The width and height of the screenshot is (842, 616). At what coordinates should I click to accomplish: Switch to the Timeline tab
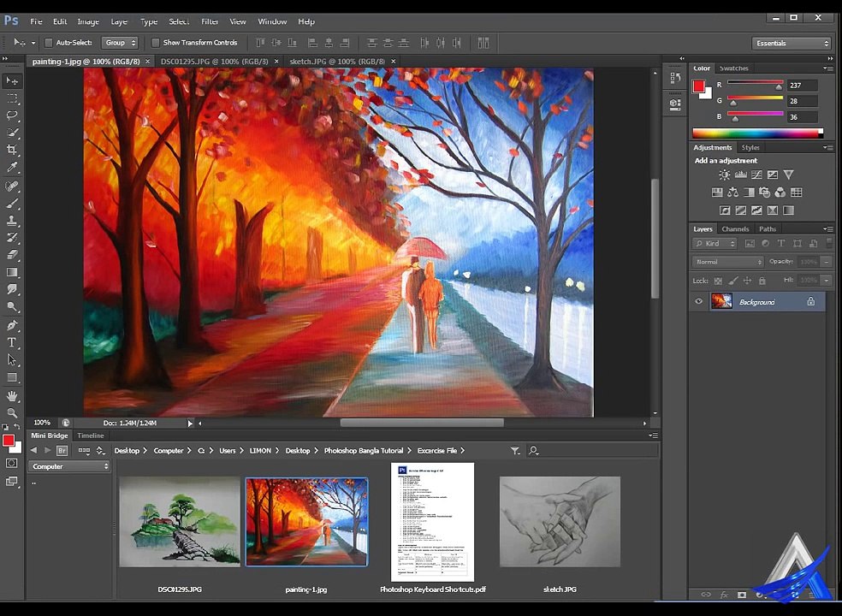click(90, 435)
